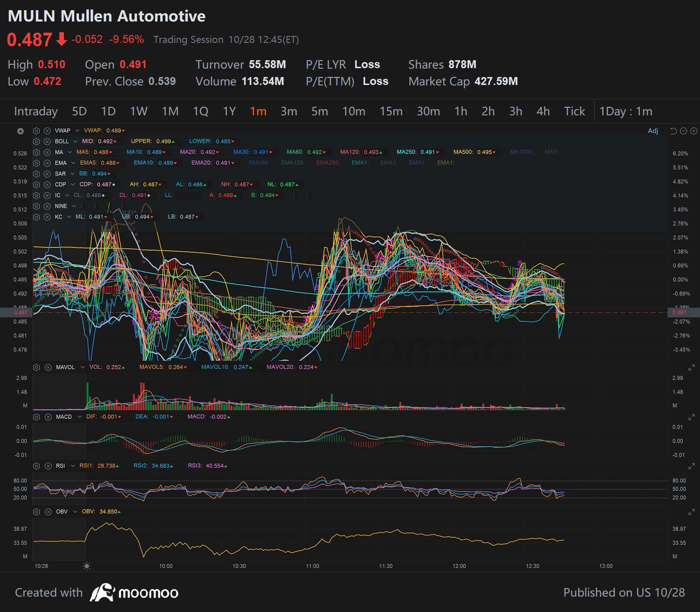Click the chart reset/undo arrow icon
This screenshot has height=612, width=700.
[x=673, y=131]
